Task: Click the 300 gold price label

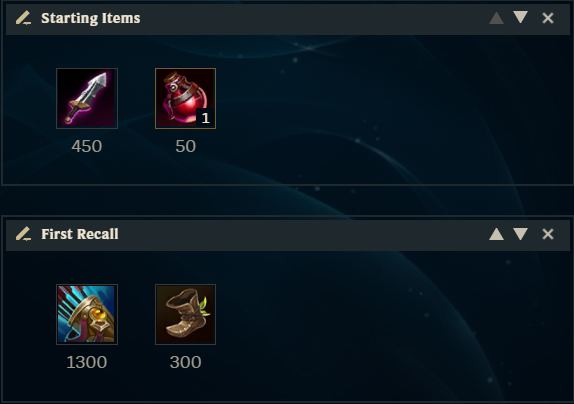Action: tap(185, 362)
